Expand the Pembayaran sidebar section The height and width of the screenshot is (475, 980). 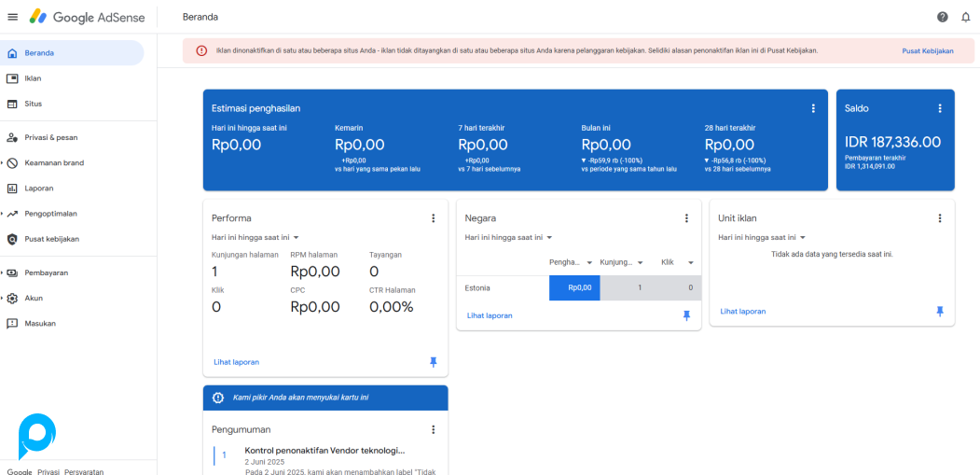(x=46, y=272)
